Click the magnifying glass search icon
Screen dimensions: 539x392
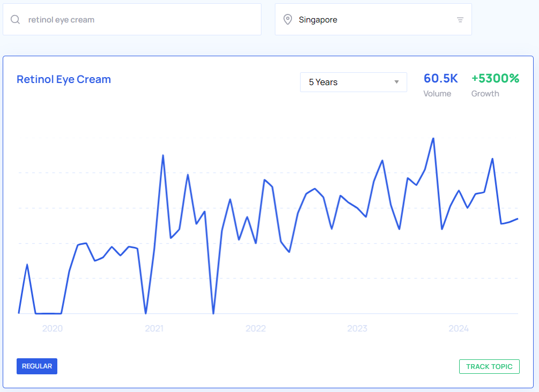(x=16, y=20)
